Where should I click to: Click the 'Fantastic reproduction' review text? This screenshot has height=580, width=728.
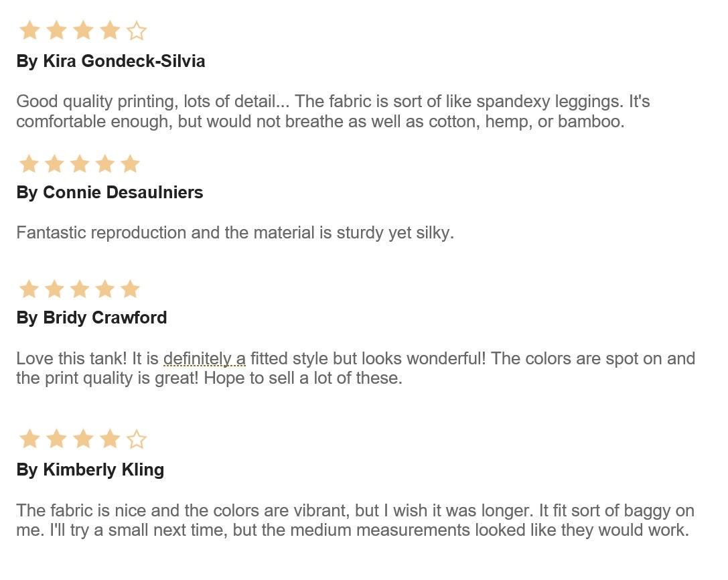(x=235, y=232)
